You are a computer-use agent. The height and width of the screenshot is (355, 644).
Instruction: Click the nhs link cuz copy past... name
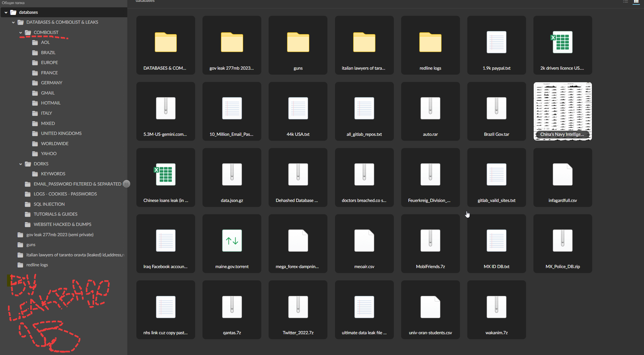pyautogui.click(x=165, y=333)
